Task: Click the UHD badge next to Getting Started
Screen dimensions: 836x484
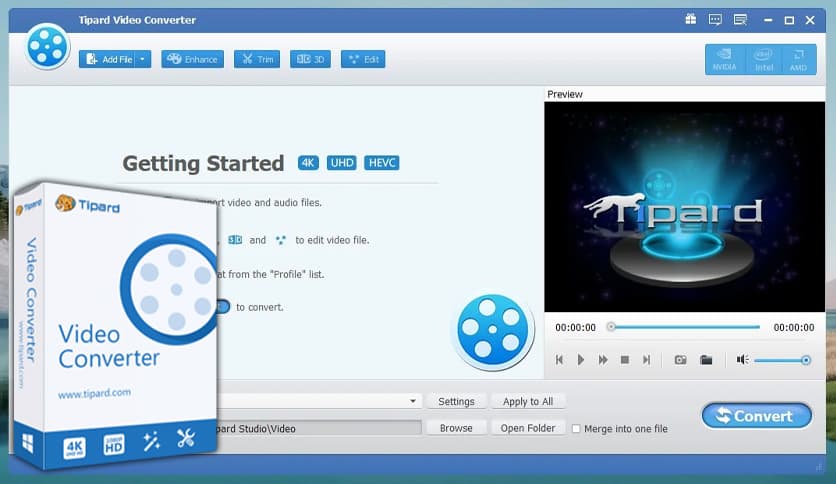Action: point(341,163)
